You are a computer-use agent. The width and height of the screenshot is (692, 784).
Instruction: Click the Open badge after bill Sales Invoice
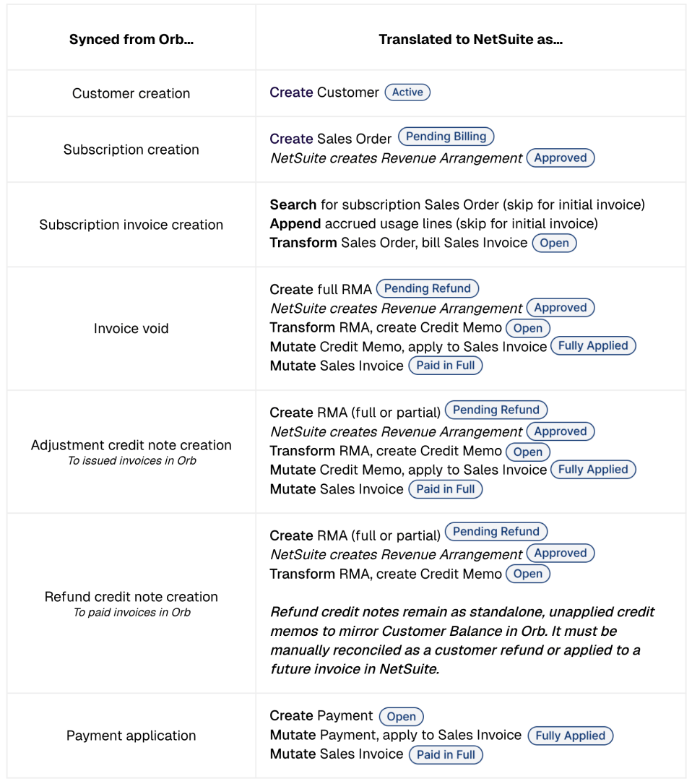554,243
